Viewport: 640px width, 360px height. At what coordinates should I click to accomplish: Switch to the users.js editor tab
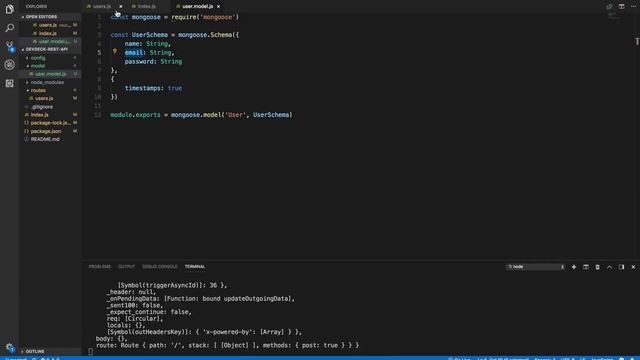pos(101,7)
